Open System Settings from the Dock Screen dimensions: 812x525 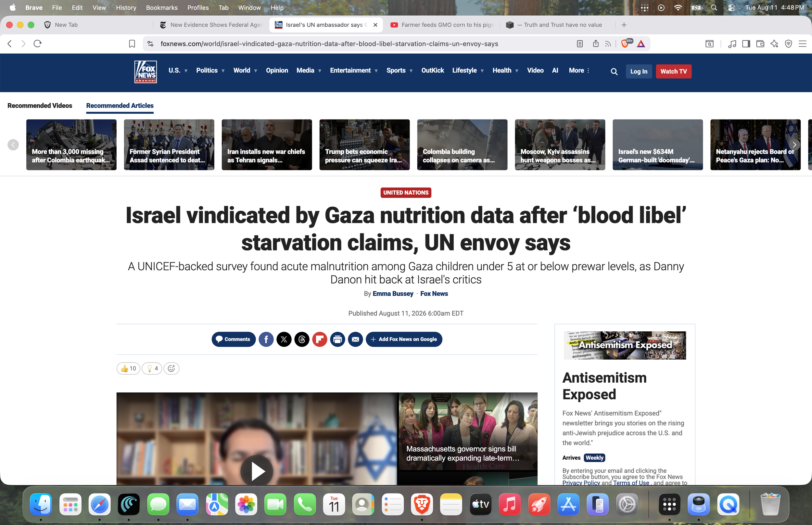pos(627,504)
